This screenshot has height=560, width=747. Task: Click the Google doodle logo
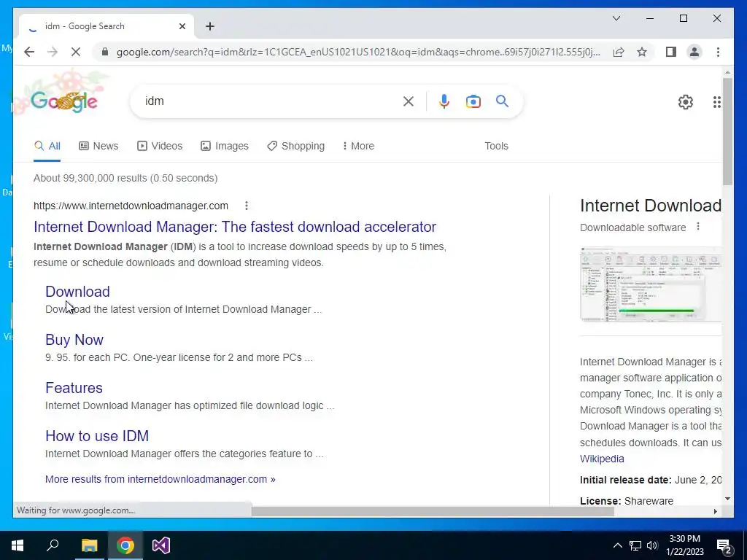(x=64, y=101)
